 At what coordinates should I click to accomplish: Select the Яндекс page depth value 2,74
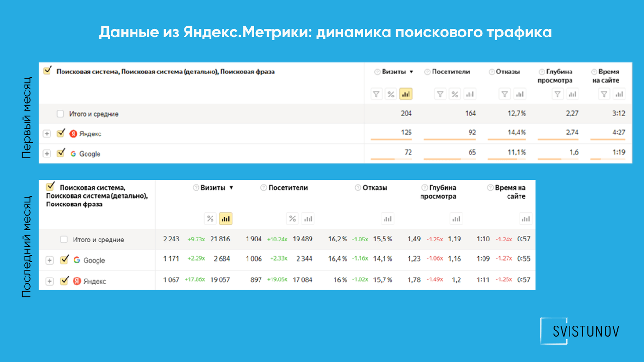572,132
